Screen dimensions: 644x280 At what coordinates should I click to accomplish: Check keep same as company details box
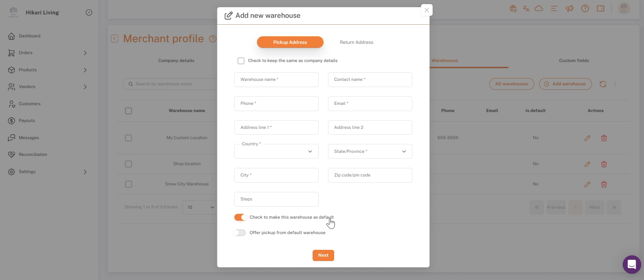241,61
